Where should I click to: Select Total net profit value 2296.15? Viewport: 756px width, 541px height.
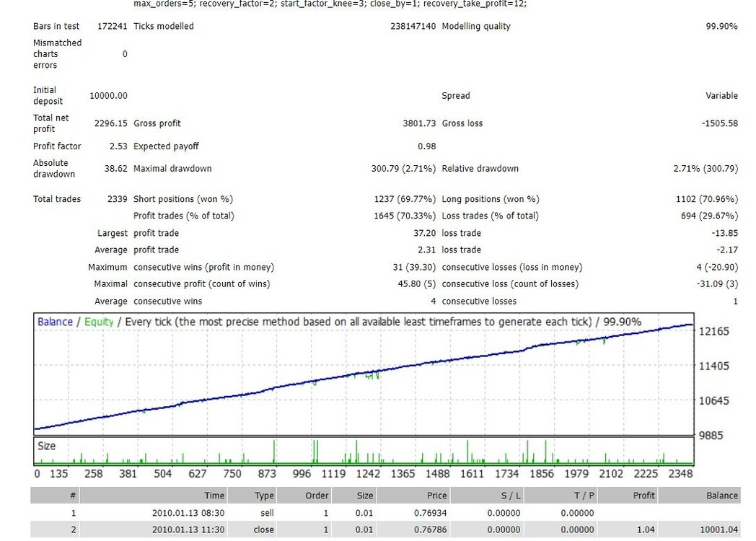tap(110, 123)
